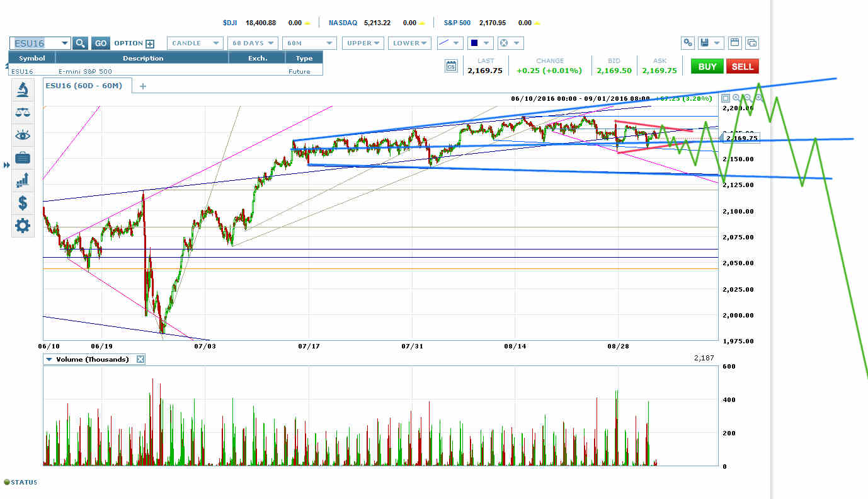The height and width of the screenshot is (499, 868).
Task: Click the LAST price 2,169.75 value
Action: [x=485, y=71]
